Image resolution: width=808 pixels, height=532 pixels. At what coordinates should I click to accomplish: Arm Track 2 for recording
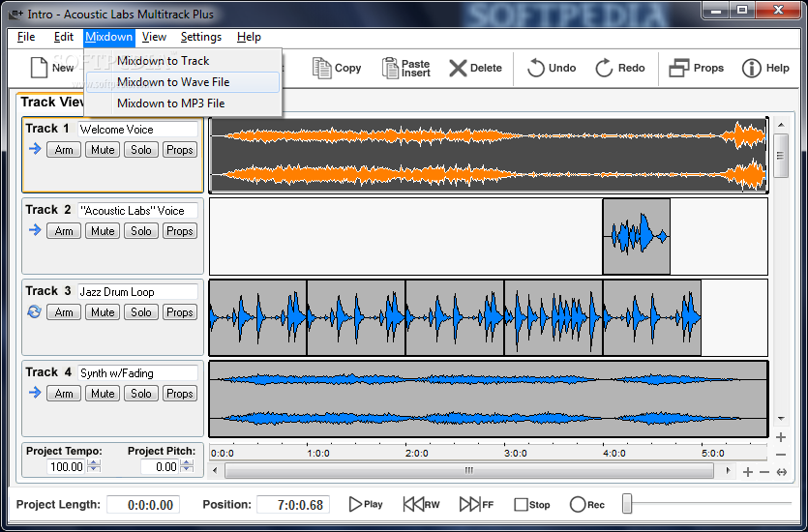[64, 231]
